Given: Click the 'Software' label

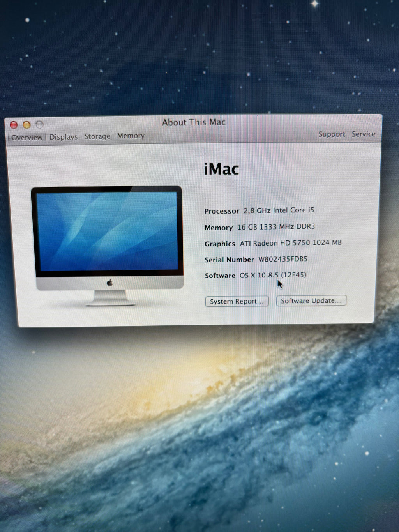Looking at the screenshot, I should pos(220,276).
